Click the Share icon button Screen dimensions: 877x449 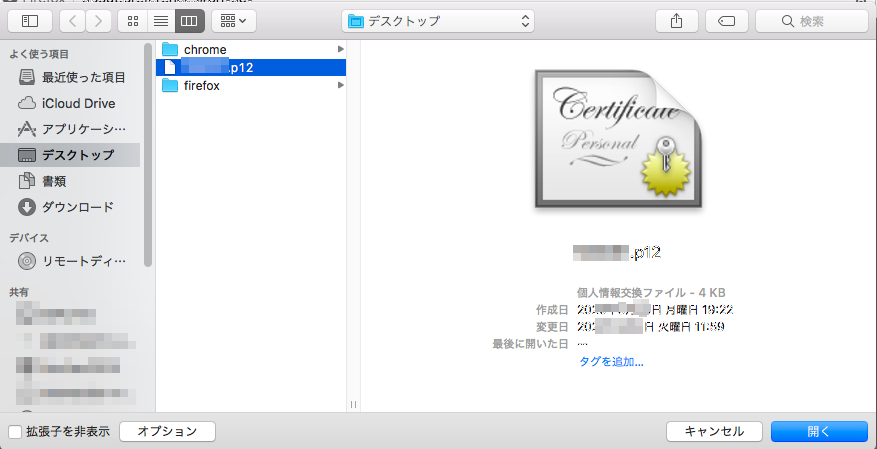(x=675, y=20)
